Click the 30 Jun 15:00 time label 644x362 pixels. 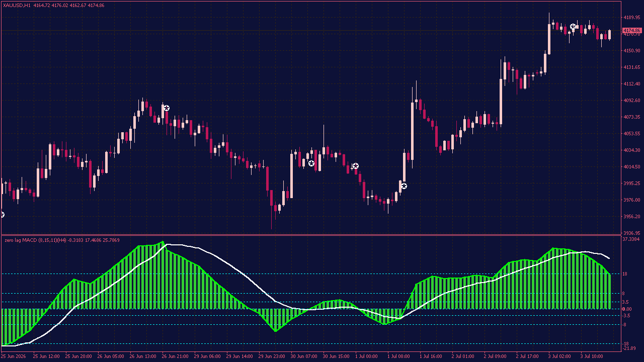click(x=336, y=356)
